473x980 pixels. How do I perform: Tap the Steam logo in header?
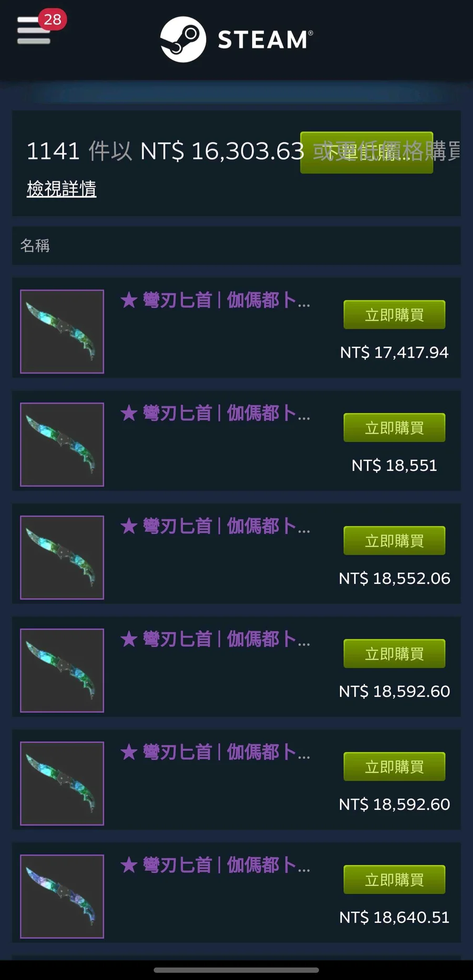pyautogui.click(x=236, y=39)
